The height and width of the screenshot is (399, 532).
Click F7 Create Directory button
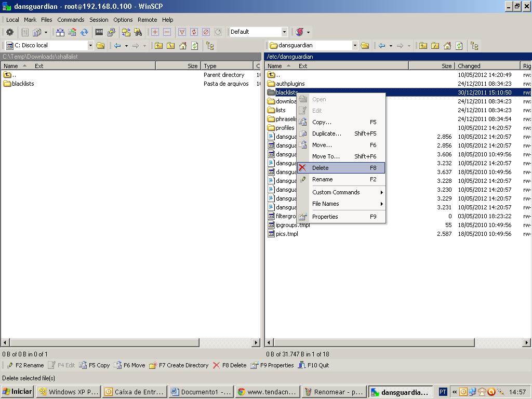coord(179,365)
